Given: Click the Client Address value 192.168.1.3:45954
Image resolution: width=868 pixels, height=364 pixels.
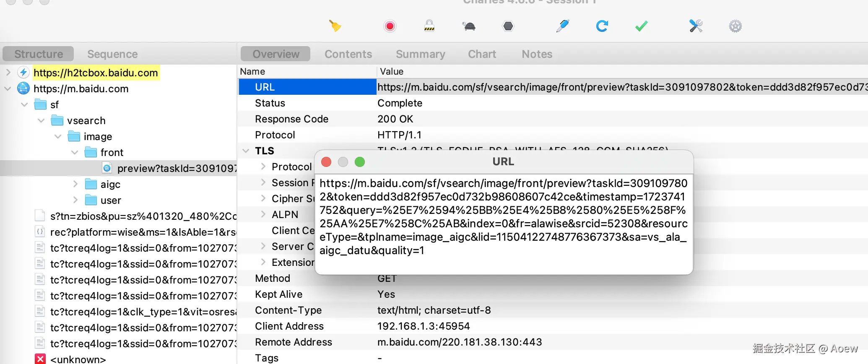Looking at the screenshot, I should [424, 326].
